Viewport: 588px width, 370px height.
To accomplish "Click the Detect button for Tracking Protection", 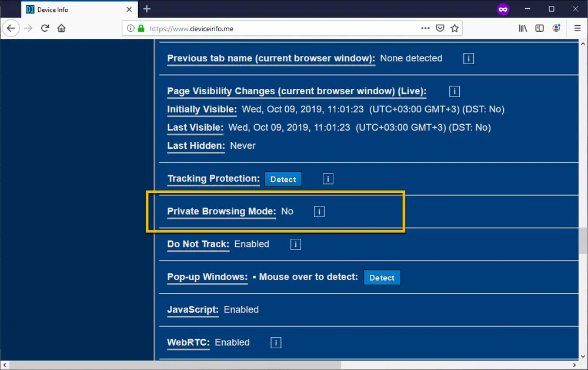I will coord(283,179).
